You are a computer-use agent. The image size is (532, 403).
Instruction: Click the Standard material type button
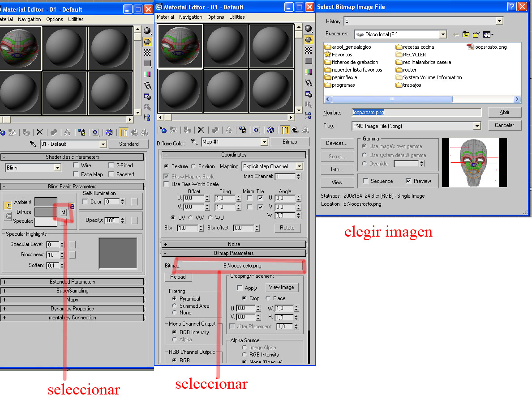tap(129, 144)
